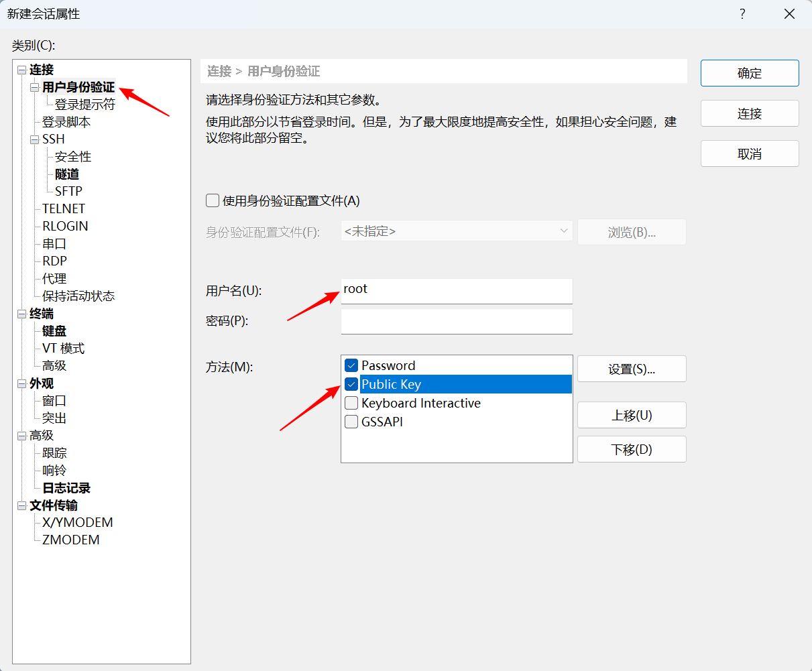Select 隧道 in the category tree
The width and height of the screenshot is (812, 671).
tap(67, 174)
